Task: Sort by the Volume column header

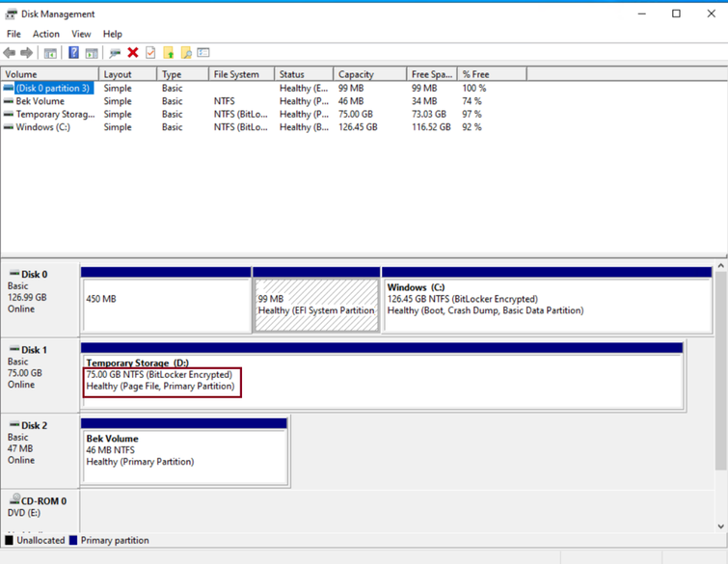Action: pyautogui.click(x=50, y=74)
